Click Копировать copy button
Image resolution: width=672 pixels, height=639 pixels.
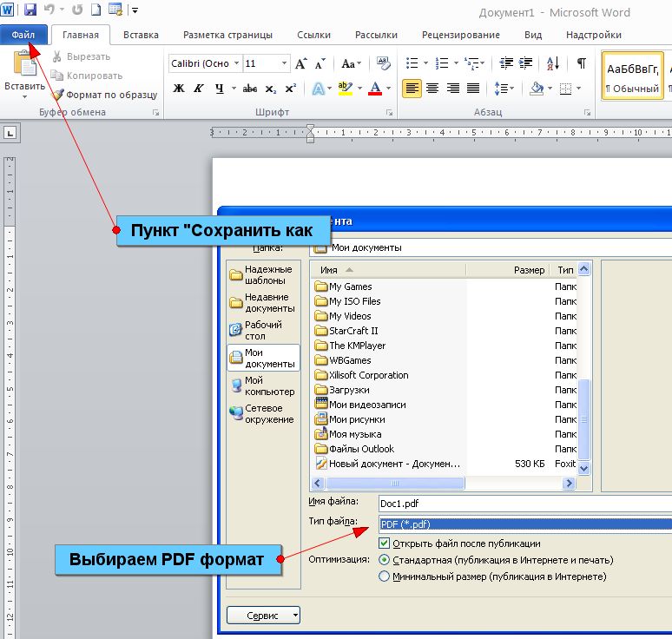pos(87,76)
